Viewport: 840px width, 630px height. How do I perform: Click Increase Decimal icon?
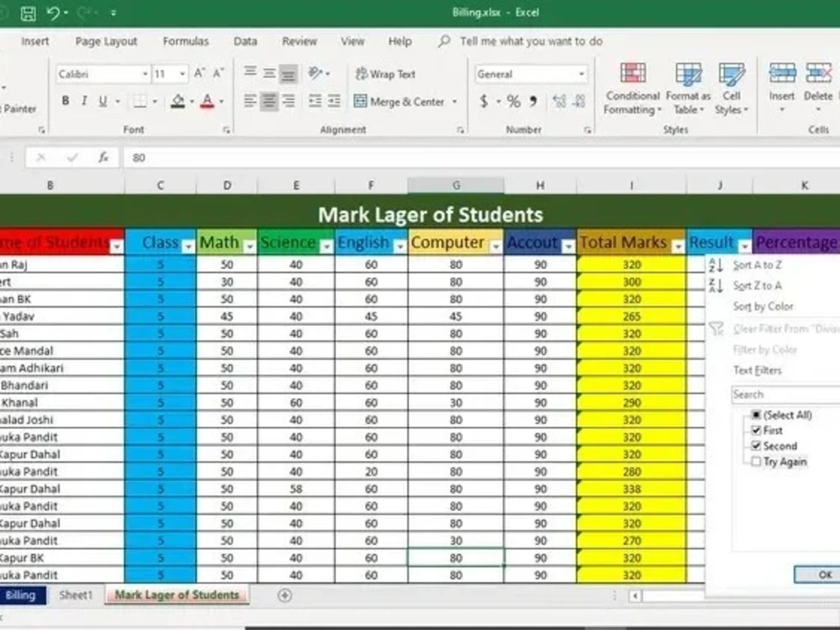tap(559, 102)
